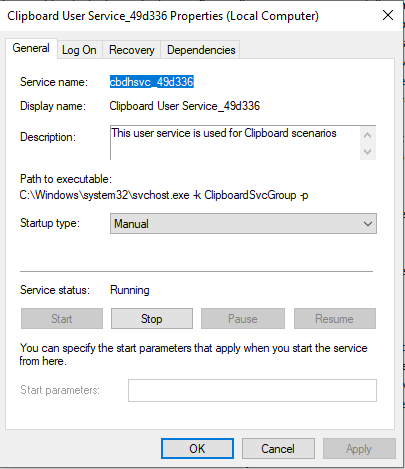Screen dimensions: 405x469
Task: Click the Resume service button
Action: click(x=335, y=319)
